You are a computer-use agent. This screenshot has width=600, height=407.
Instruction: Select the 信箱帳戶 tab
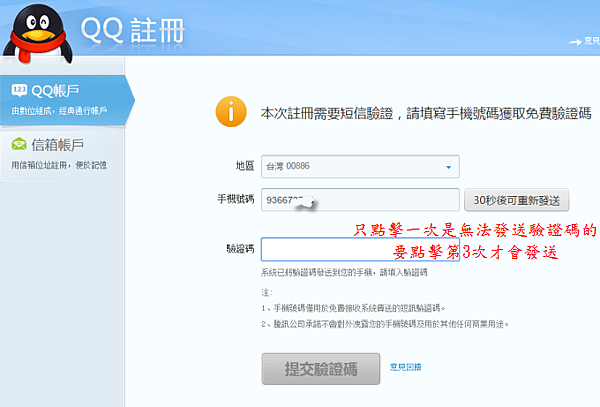tap(62, 155)
